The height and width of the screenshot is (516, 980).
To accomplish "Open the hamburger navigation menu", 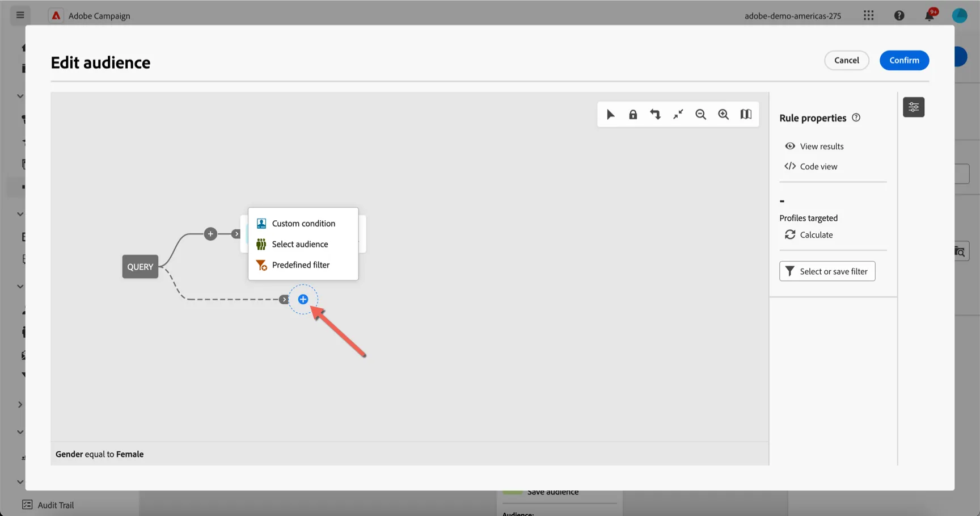I will tap(20, 15).
